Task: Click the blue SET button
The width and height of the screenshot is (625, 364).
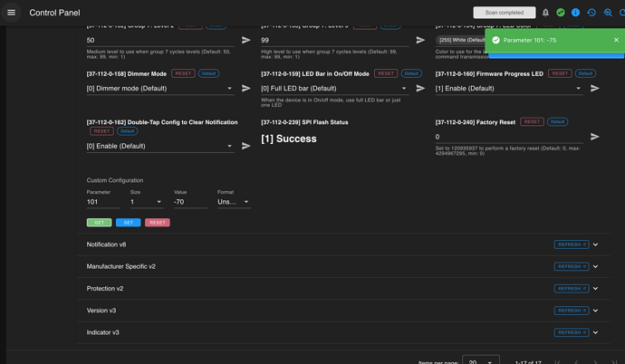Action: point(128,222)
